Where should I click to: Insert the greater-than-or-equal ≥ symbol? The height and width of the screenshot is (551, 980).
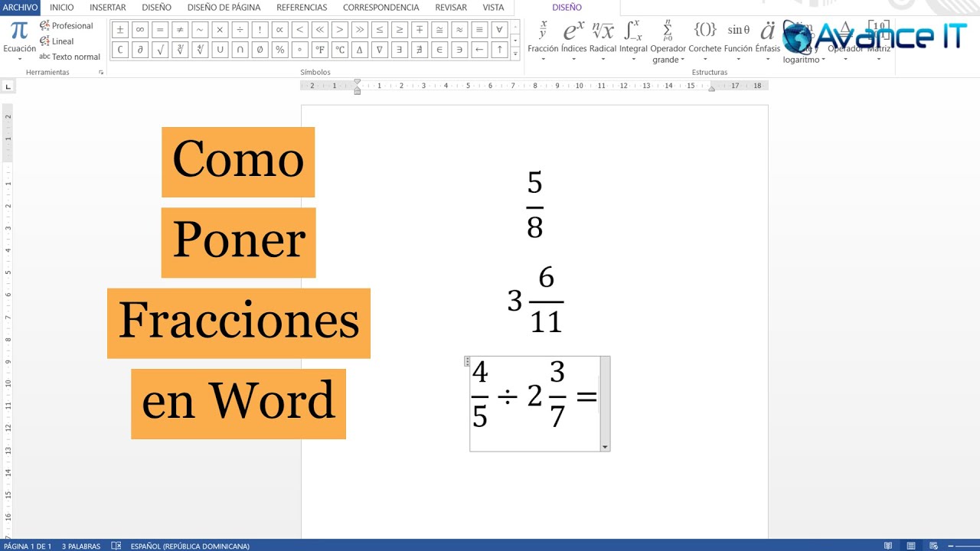coord(399,30)
